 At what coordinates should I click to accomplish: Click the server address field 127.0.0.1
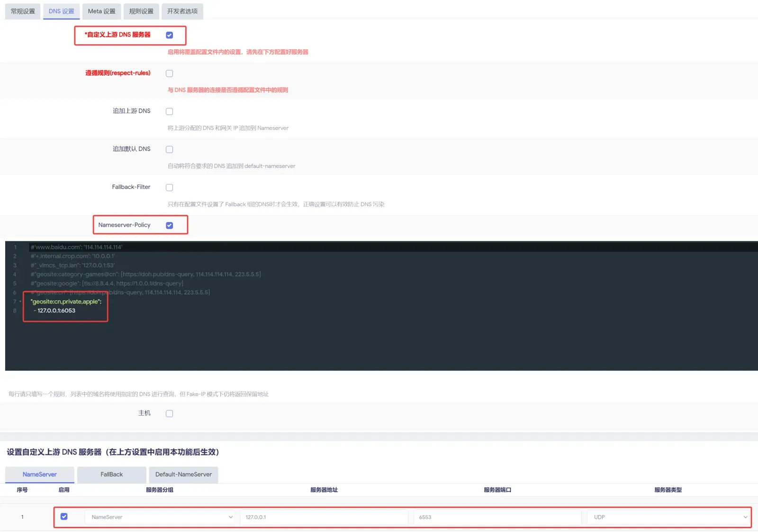pyautogui.click(x=324, y=517)
